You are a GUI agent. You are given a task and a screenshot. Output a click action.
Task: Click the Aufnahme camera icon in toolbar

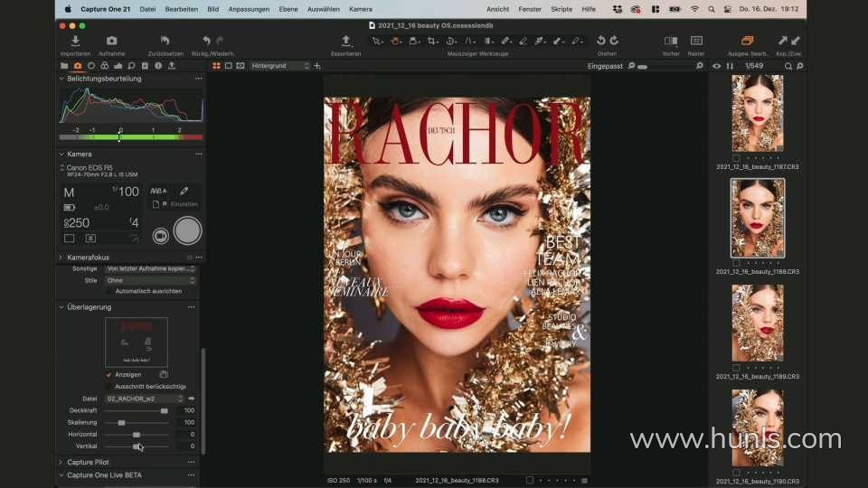[111, 42]
